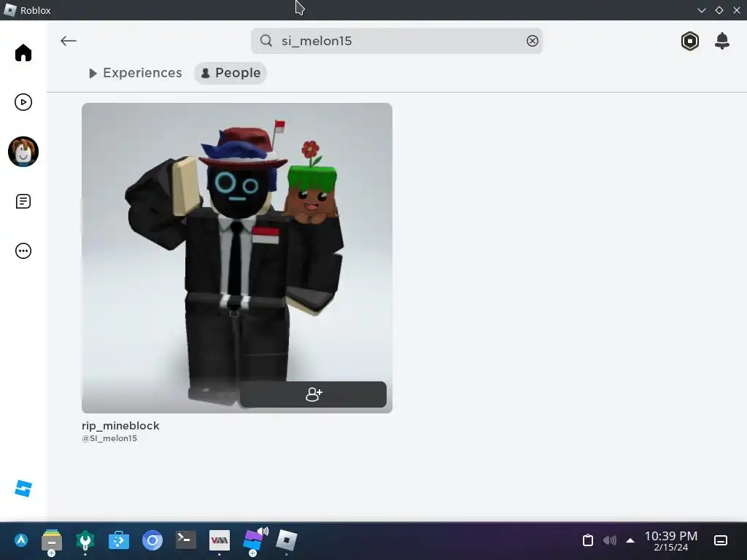This screenshot has height=560, width=747.
Task: Open the volume tray icon
Action: 609,540
